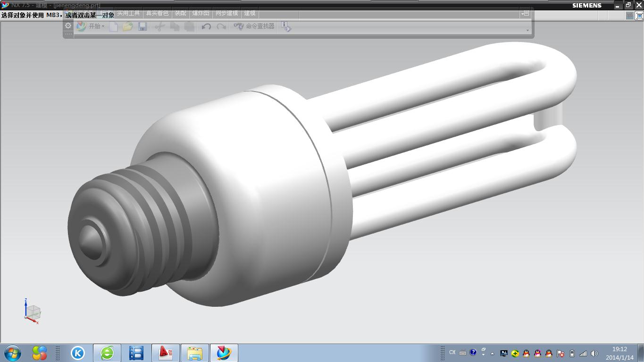
Task: Open the 实用工具 menu
Action: click(x=129, y=13)
